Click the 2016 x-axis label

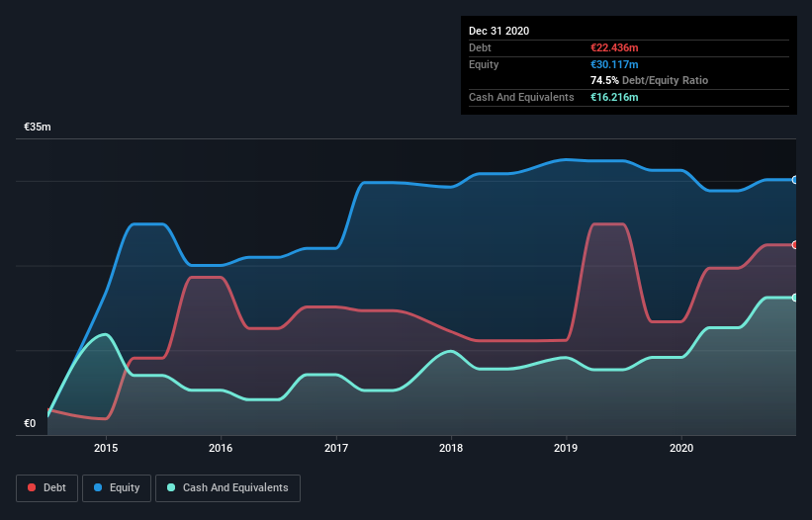pos(221,448)
